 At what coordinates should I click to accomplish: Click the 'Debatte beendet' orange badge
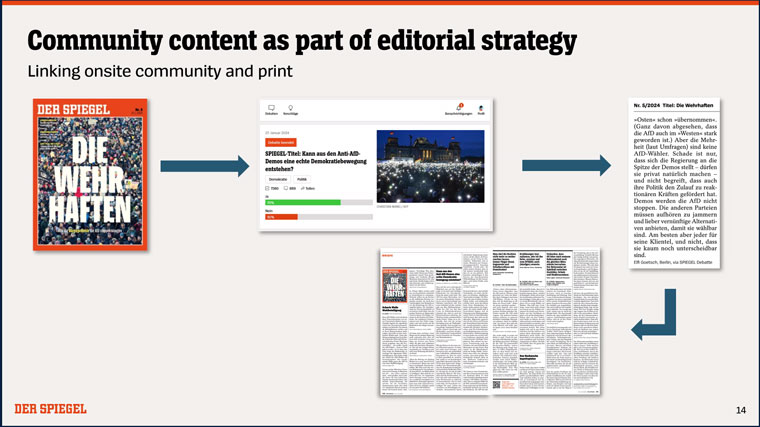(281, 142)
